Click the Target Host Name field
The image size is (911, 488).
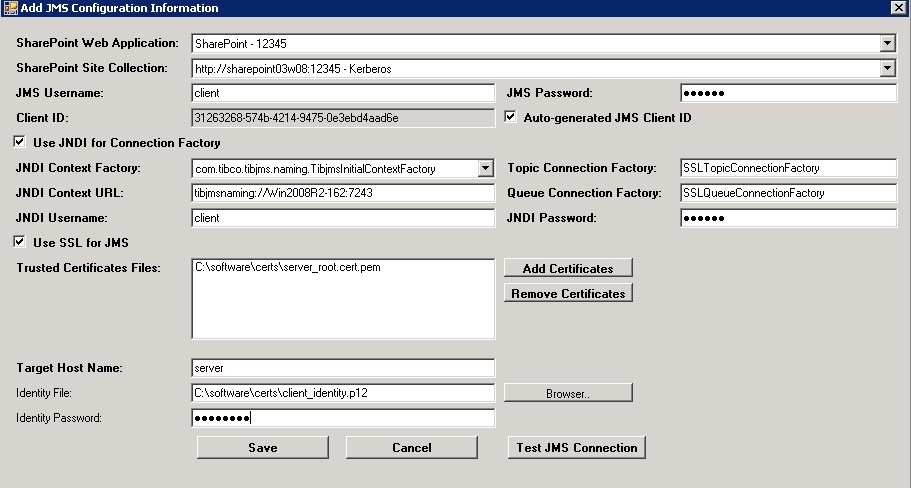click(342, 368)
